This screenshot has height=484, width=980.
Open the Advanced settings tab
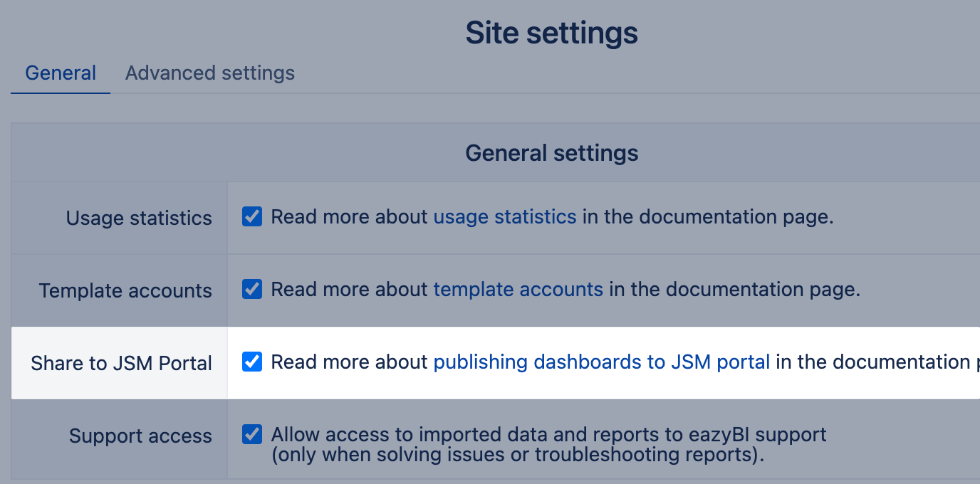pos(210,73)
